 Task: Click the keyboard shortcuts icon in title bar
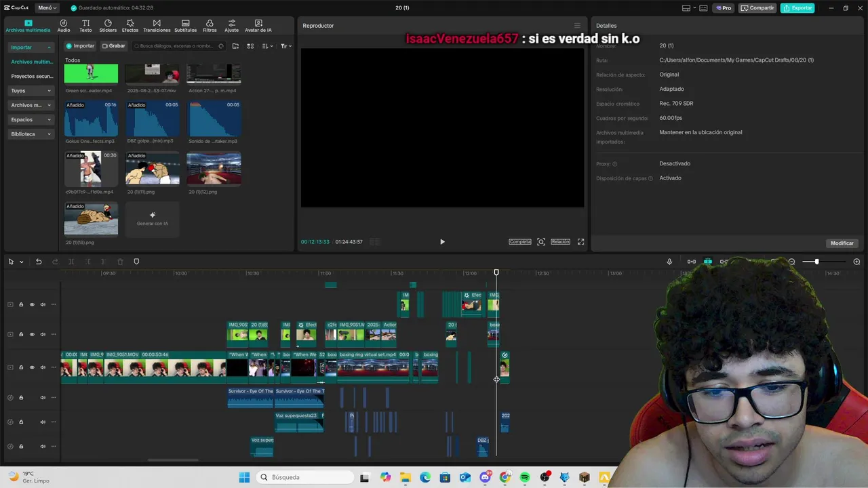pos(703,8)
